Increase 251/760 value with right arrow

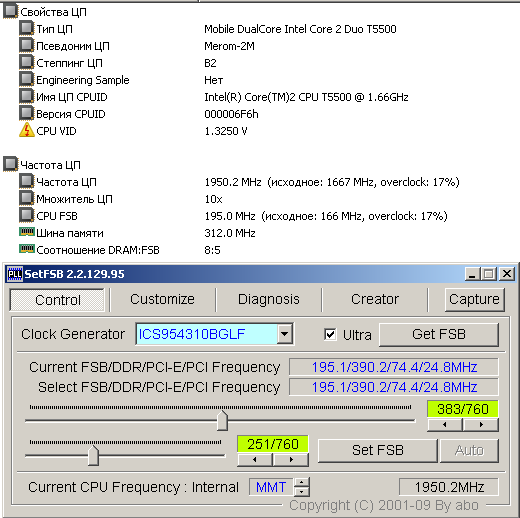(x=291, y=460)
